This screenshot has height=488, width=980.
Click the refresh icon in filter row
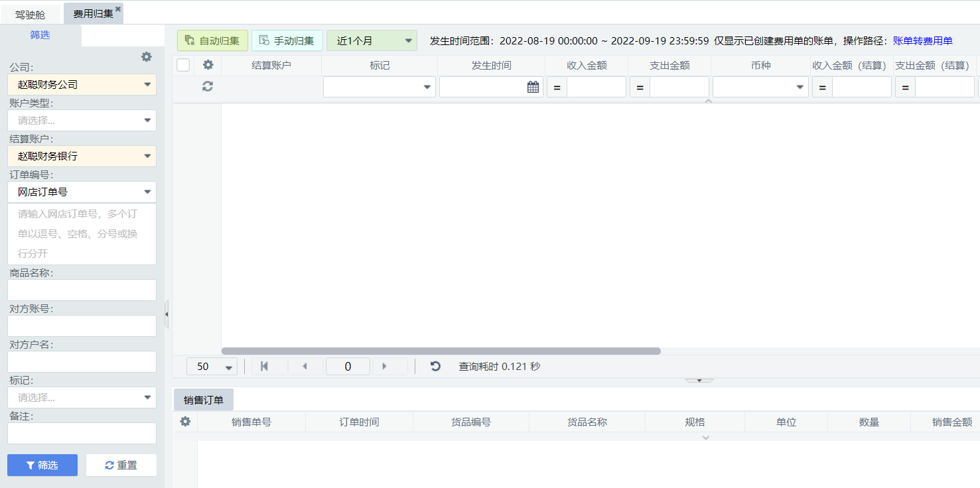pos(208,86)
